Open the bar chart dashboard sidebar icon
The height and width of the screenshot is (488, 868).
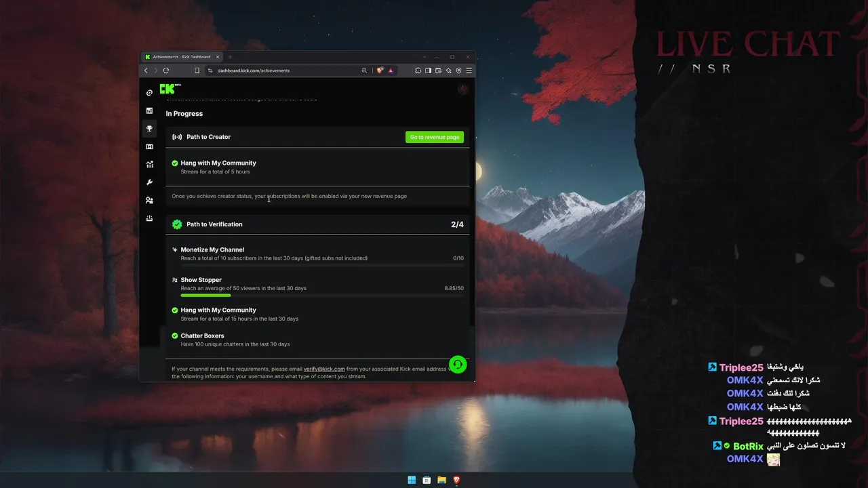click(149, 110)
